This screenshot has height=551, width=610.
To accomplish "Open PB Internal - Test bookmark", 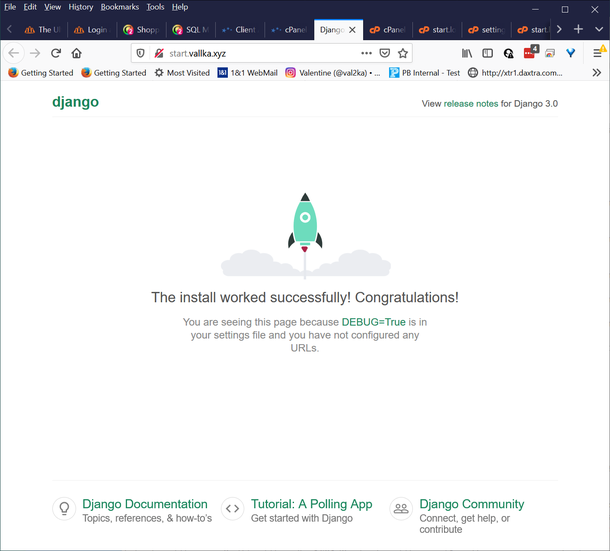I will pos(424,73).
